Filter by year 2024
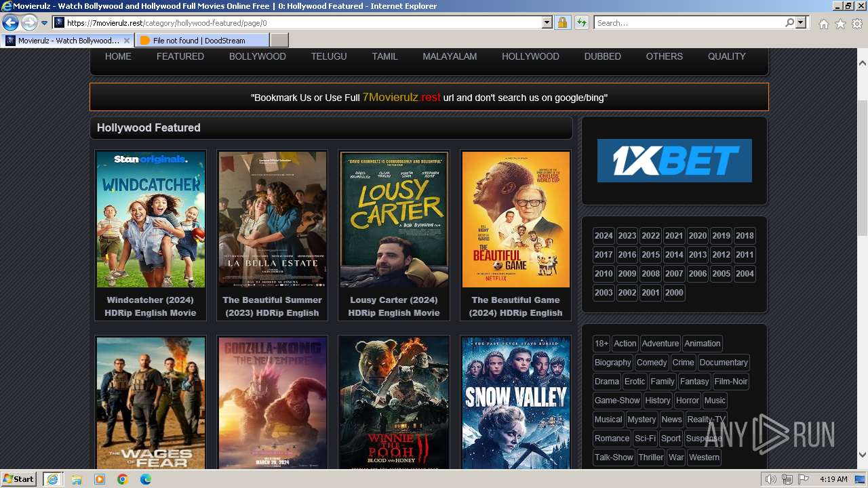Screen dimensions: 868x488 point(604,236)
